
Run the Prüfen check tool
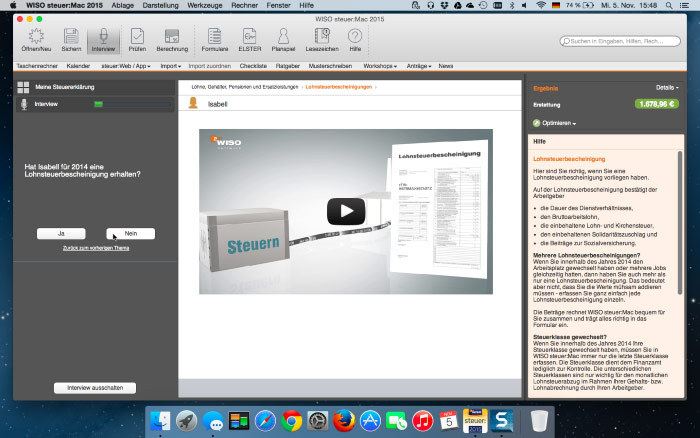click(137, 40)
